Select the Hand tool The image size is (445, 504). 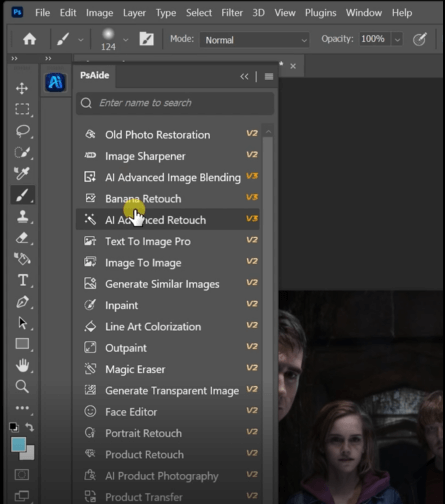(x=22, y=365)
